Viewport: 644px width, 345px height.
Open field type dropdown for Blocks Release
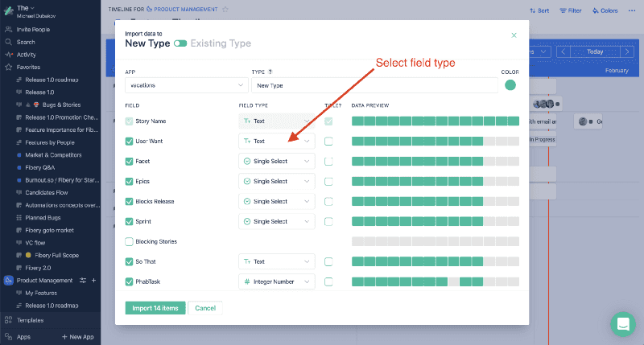(277, 201)
